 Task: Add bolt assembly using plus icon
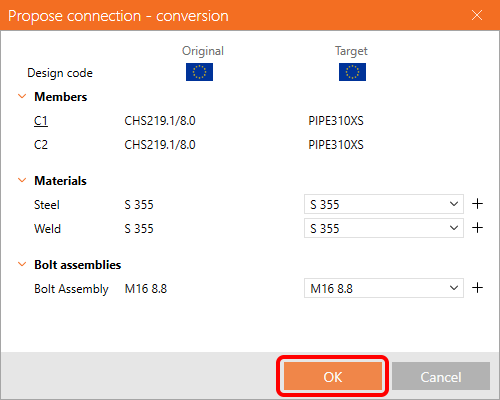[x=477, y=288]
